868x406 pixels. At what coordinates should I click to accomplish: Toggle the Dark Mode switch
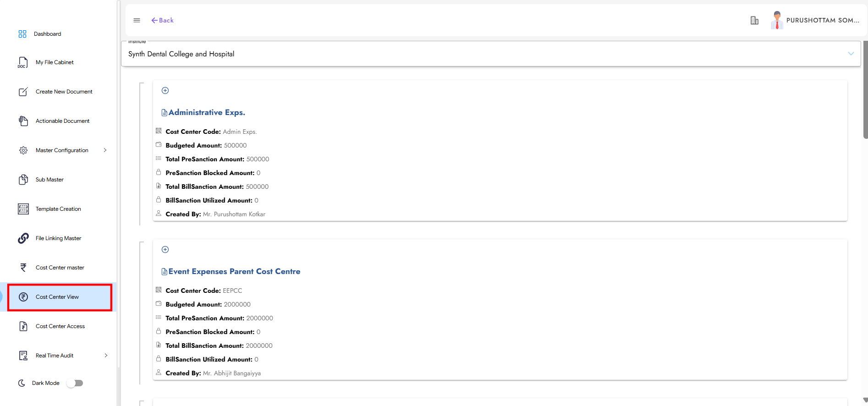pos(75,383)
